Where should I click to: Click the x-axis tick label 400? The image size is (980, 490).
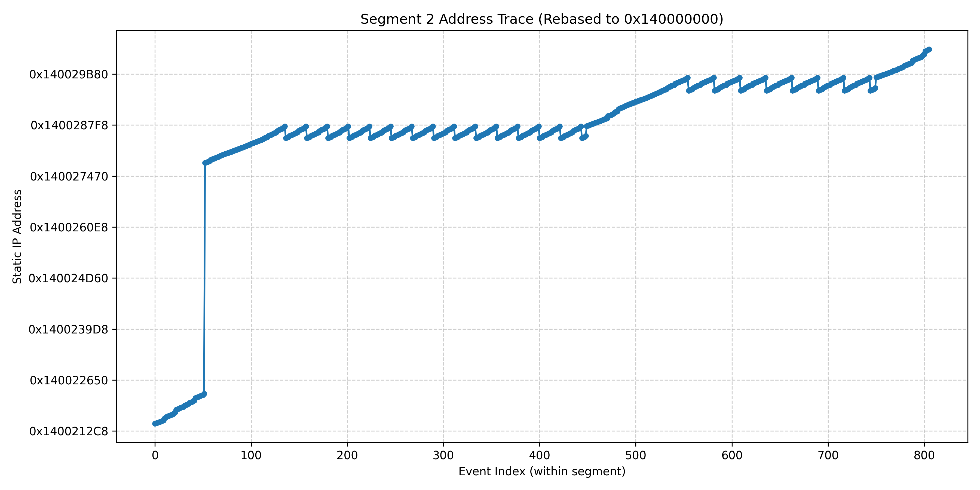click(x=540, y=455)
